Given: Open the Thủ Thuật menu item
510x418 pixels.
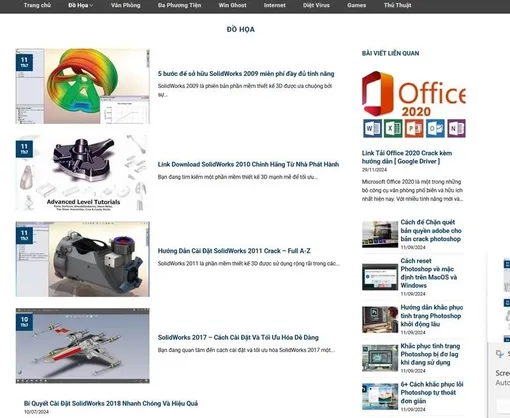Looking at the screenshot, I should (397, 5).
